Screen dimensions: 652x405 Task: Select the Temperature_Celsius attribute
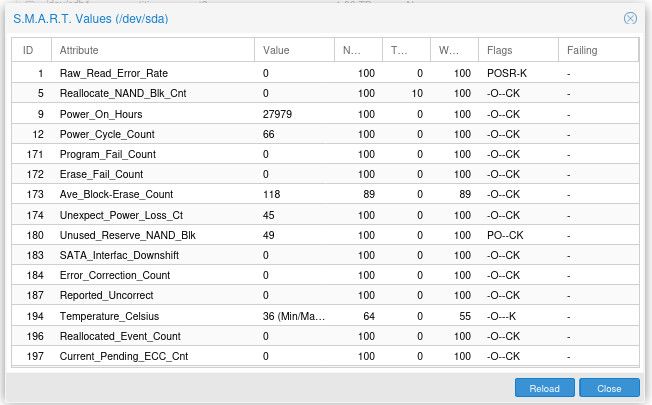(109, 316)
